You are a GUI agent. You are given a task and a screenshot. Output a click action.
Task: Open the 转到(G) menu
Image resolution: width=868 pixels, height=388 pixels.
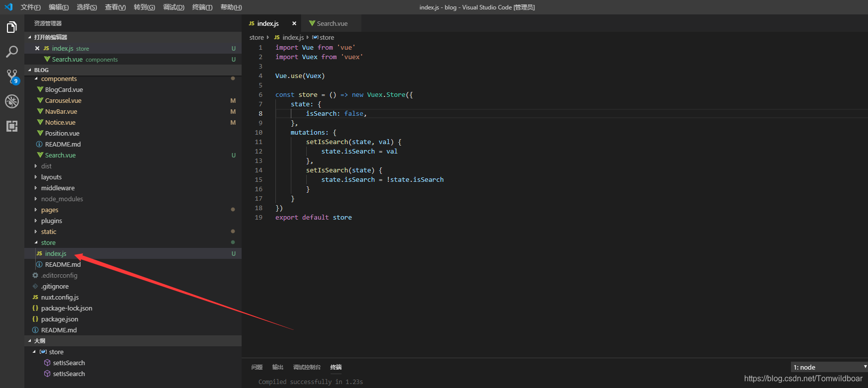144,7
